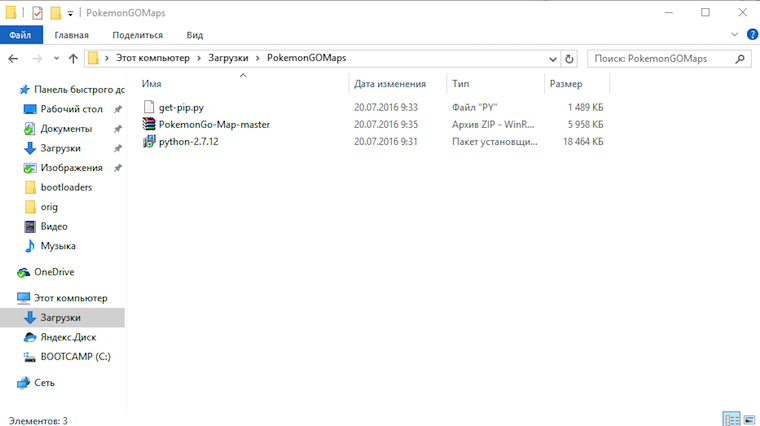Click the python-2.7.12 file name

click(x=189, y=142)
